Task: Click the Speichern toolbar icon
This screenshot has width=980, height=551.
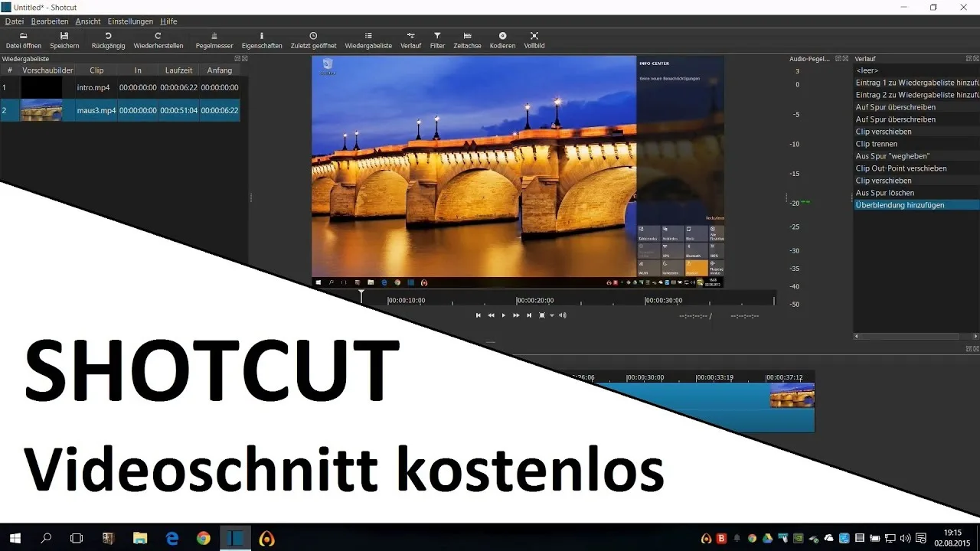Action: [64, 40]
